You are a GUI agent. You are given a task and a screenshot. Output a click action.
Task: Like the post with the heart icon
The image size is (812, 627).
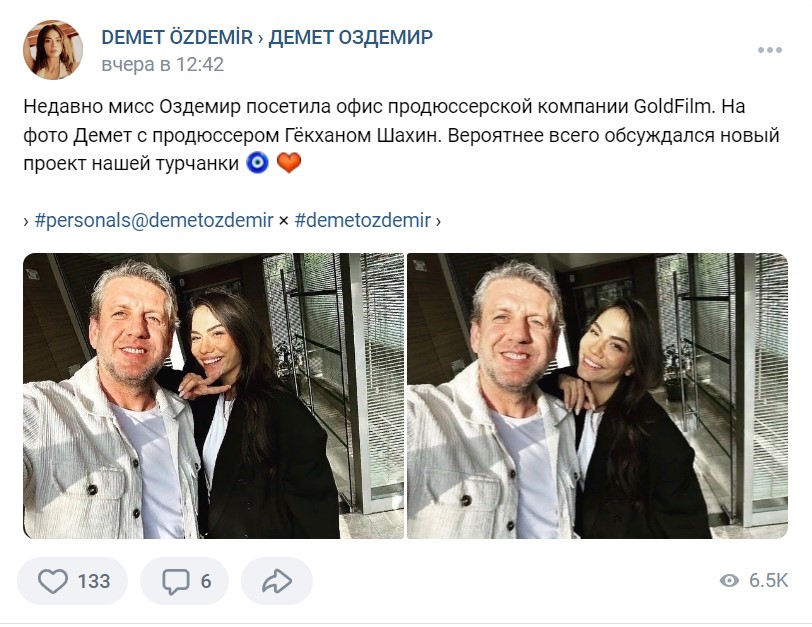click(53, 581)
